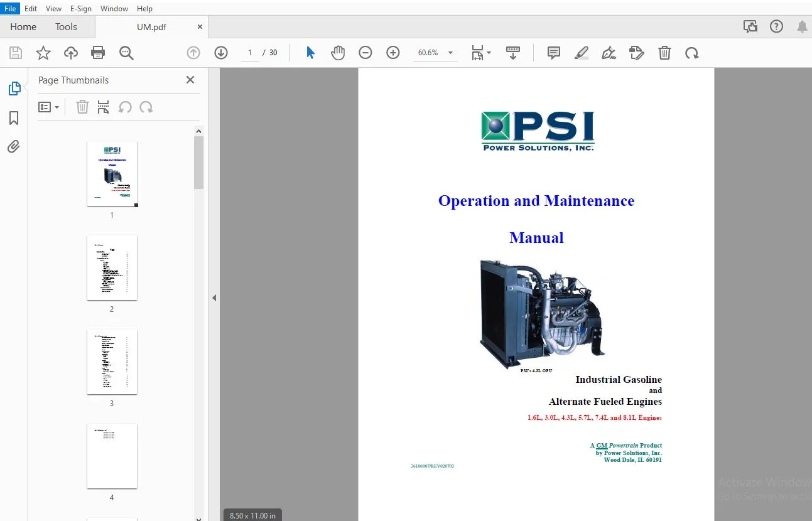
Task: Delete page using toolbar trash icon
Action: [x=664, y=53]
